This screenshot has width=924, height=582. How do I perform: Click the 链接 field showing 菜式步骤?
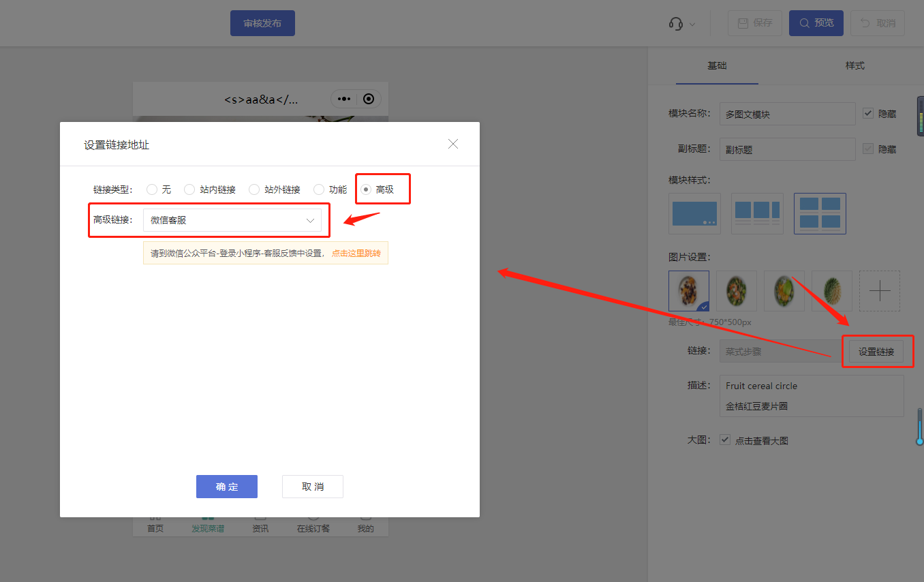[x=781, y=352]
